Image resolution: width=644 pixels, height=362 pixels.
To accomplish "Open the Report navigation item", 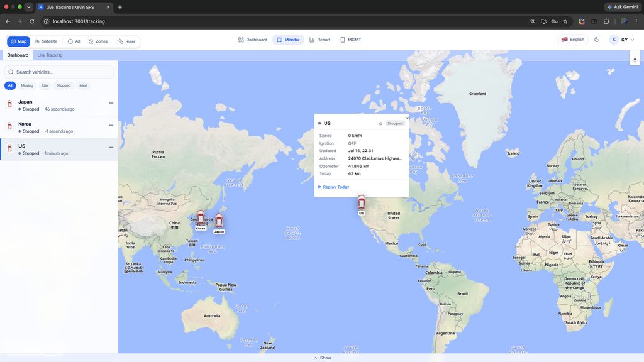I will pos(319,40).
